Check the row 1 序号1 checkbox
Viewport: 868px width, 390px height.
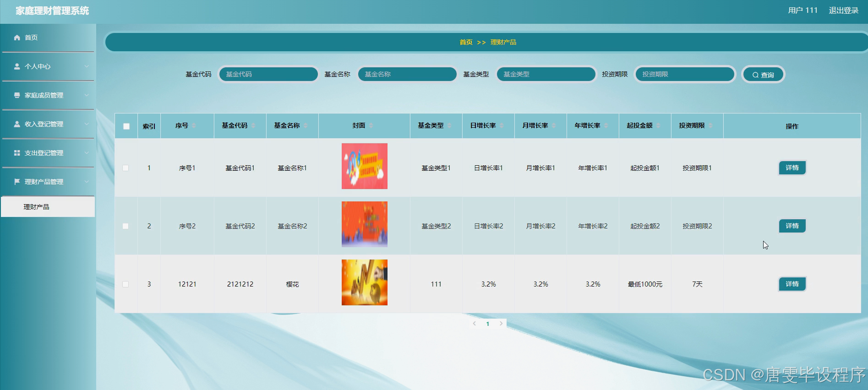pos(126,168)
